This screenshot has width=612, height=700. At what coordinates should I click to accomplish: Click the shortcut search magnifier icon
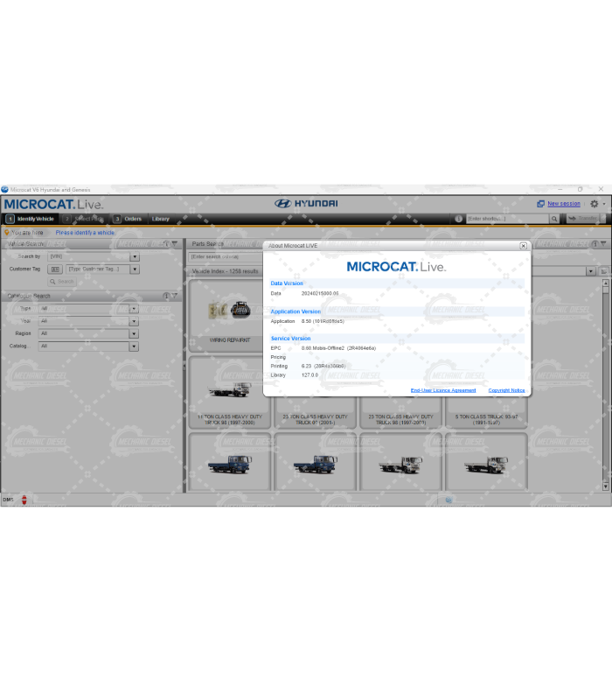(553, 219)
